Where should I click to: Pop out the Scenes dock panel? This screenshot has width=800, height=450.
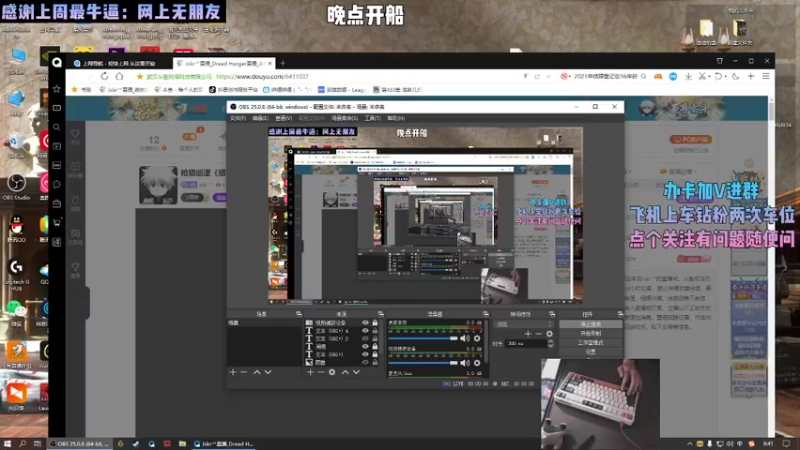[298, 314]
